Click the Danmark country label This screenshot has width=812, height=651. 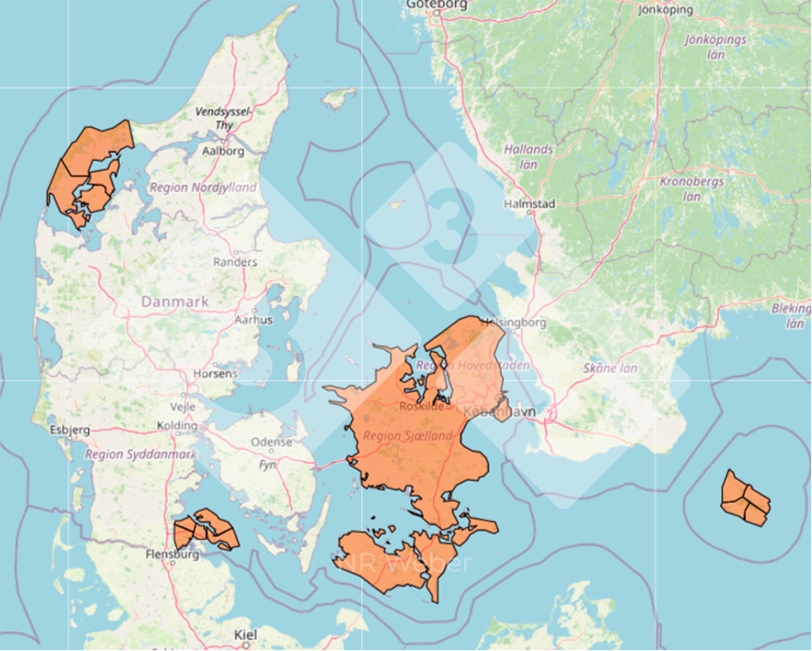[175, 302]
